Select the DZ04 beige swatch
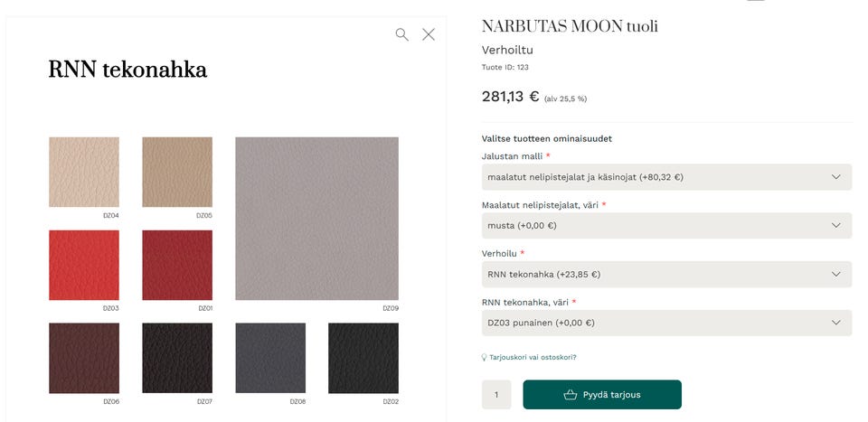 84,173
